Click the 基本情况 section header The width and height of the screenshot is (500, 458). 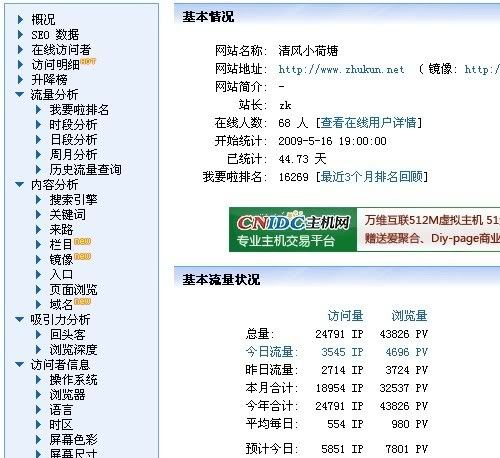coord(208,16)
